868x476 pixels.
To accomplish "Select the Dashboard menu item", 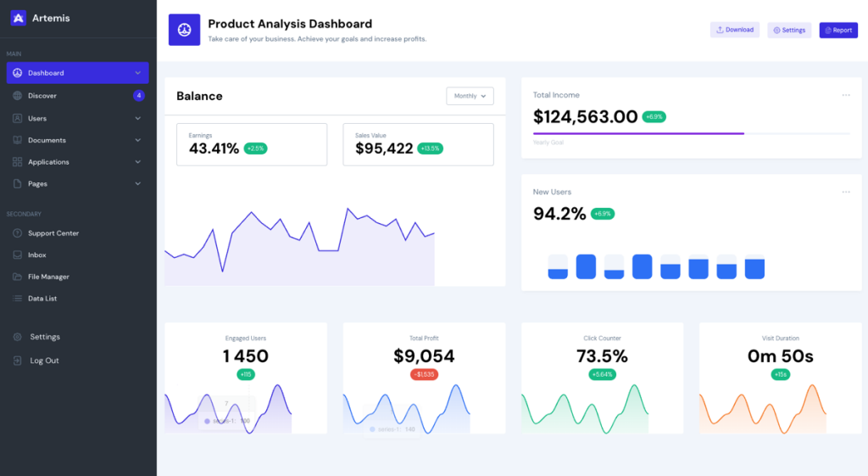I will (x=77, y=73).
